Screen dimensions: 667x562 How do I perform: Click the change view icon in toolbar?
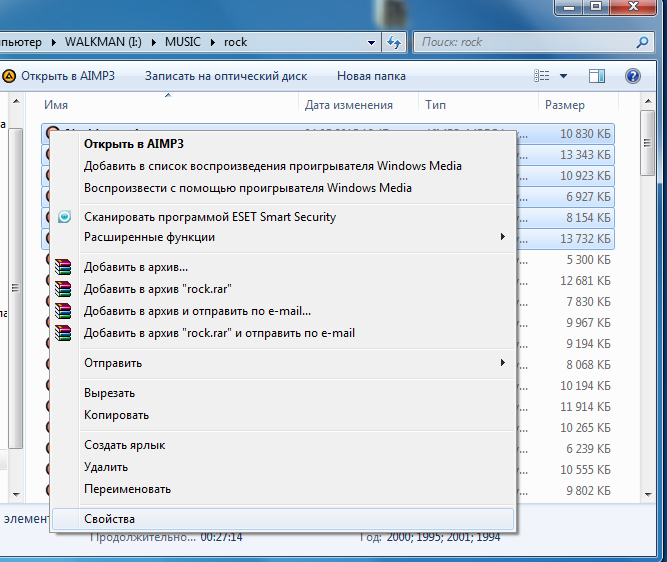click(x=543, y=76)
